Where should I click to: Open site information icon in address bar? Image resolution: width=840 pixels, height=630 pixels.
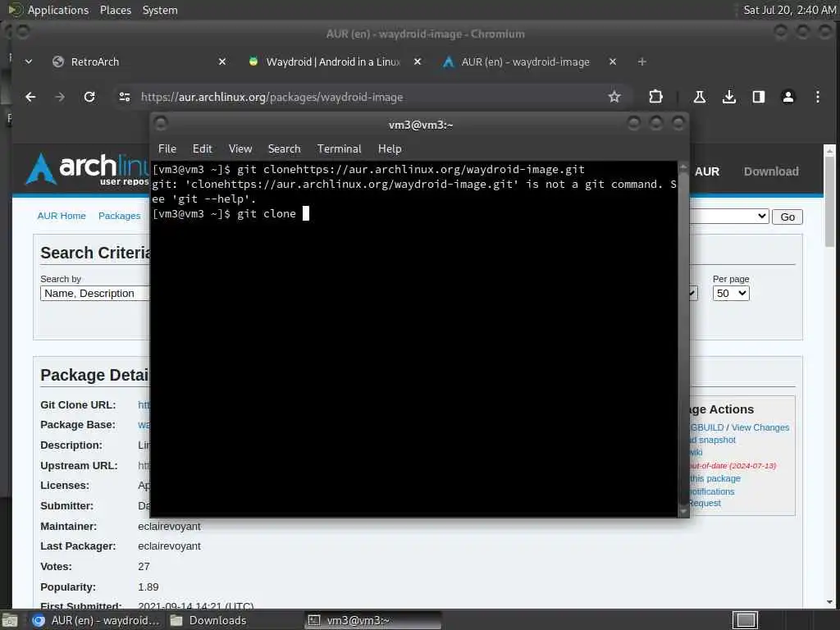click(125, 97)
